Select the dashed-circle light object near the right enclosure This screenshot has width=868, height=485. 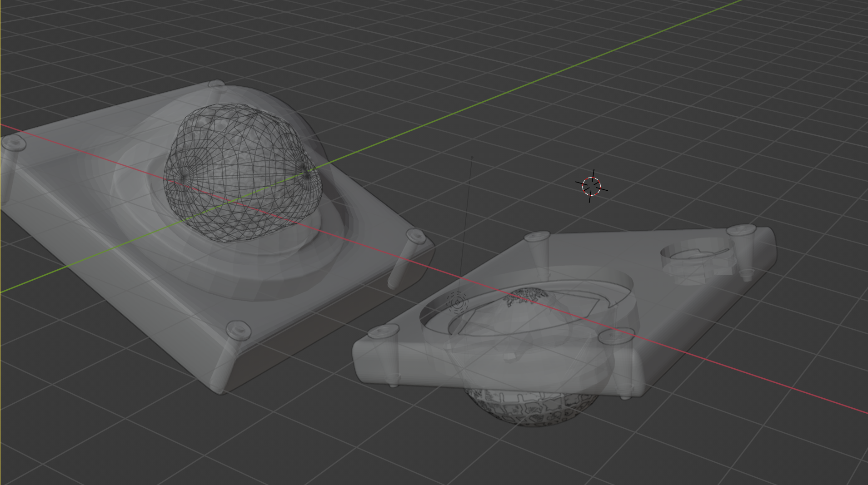coord(457,302)
